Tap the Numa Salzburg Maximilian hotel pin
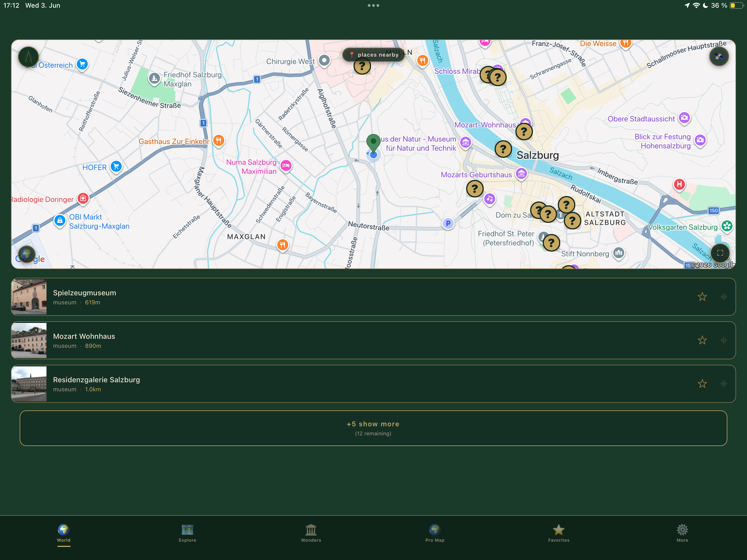Image resolution: width=747 pixels, height=560 pixels. pyautogui.click(x=286, y=166)
